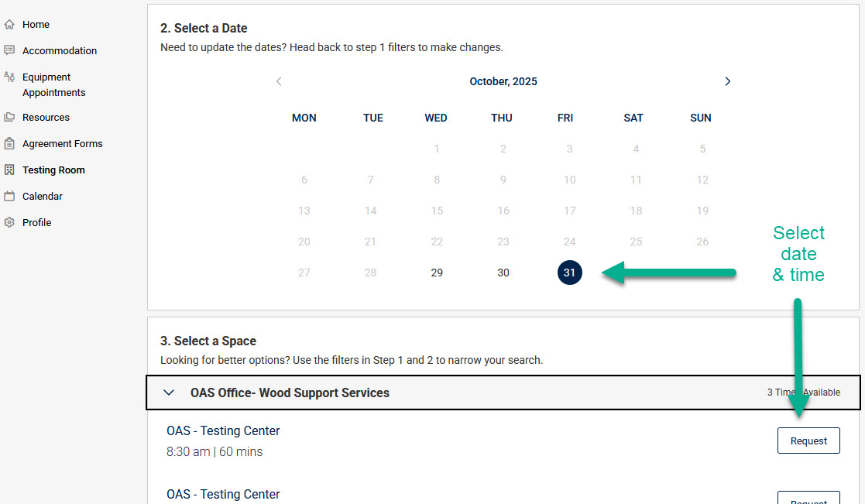The height and width of the screenshot is (504, 865).
Task: Open the Profile menu item
Action: pos(36,223)
